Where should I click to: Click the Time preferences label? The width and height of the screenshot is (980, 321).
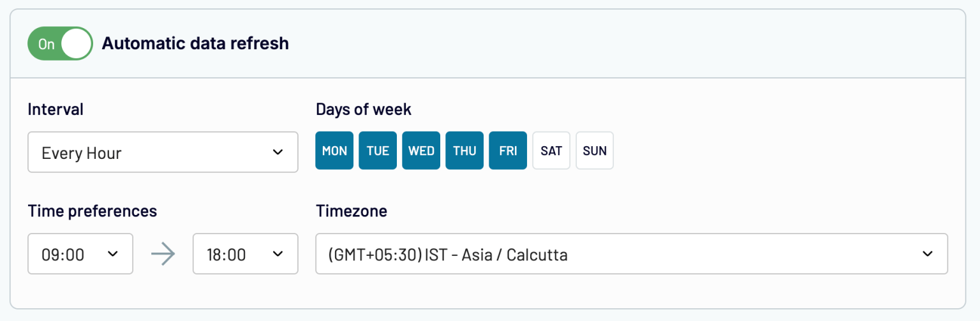92,211
